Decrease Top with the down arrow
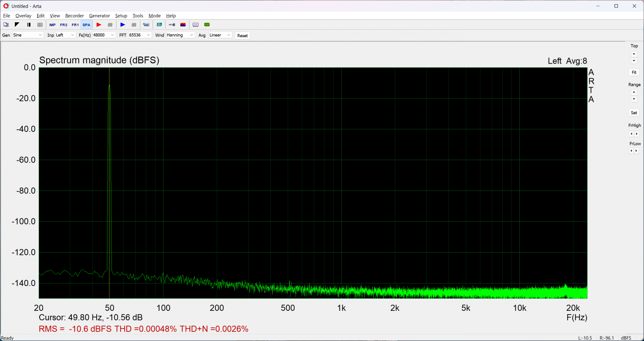This screenshot has height=341, width=644. tap(634, 61)
